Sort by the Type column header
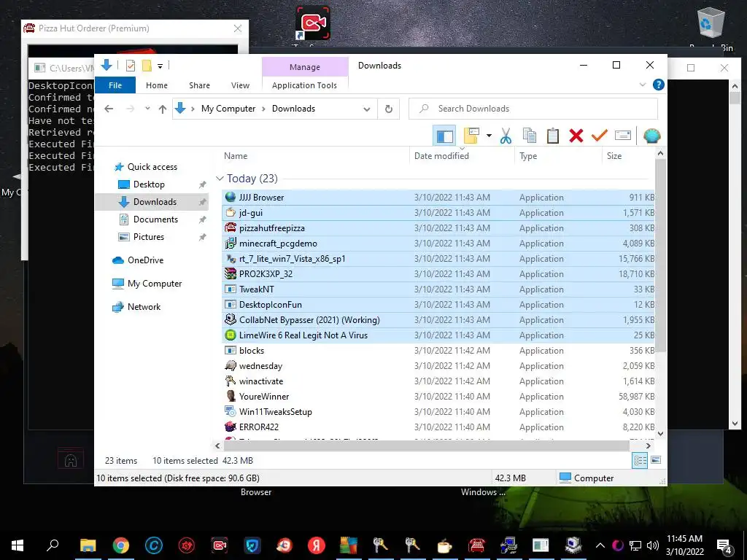Viewport: 747px width, 560px height. (528, 156)
